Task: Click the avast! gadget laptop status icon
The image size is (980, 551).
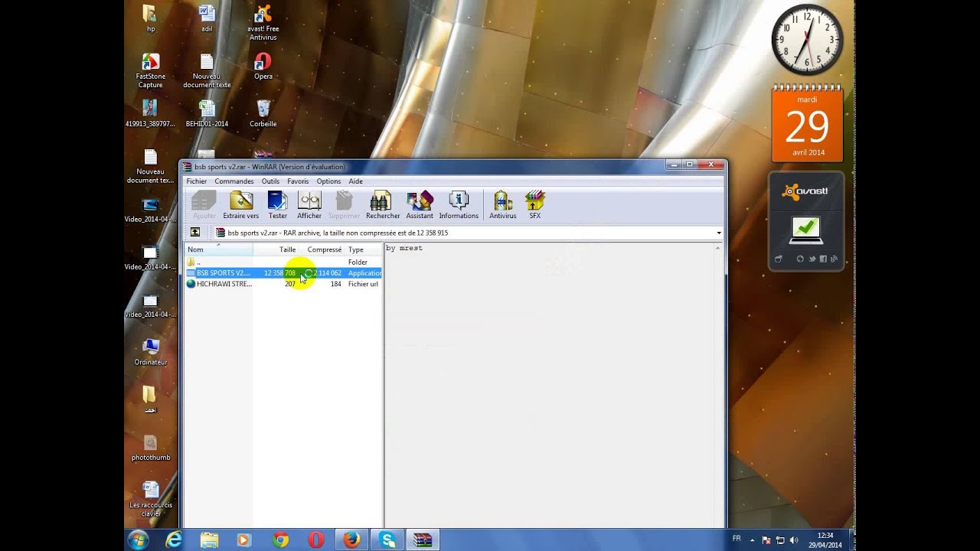Action: (x=805, y=229)
